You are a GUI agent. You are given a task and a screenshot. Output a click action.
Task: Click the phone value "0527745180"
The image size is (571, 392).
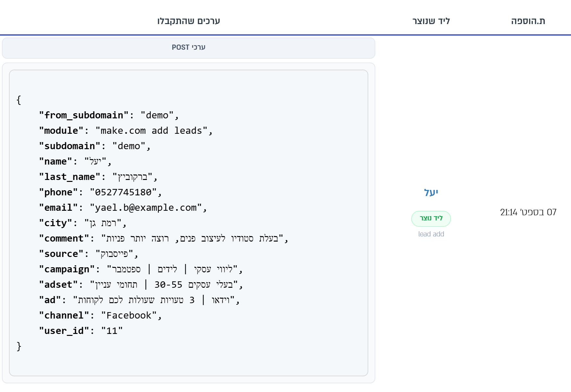123,192
